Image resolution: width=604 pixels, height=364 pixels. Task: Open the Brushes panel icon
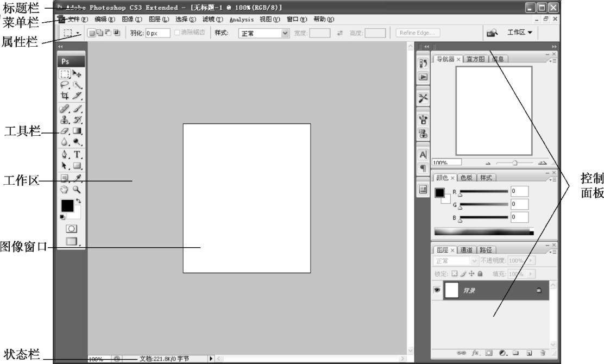(423, 120)
